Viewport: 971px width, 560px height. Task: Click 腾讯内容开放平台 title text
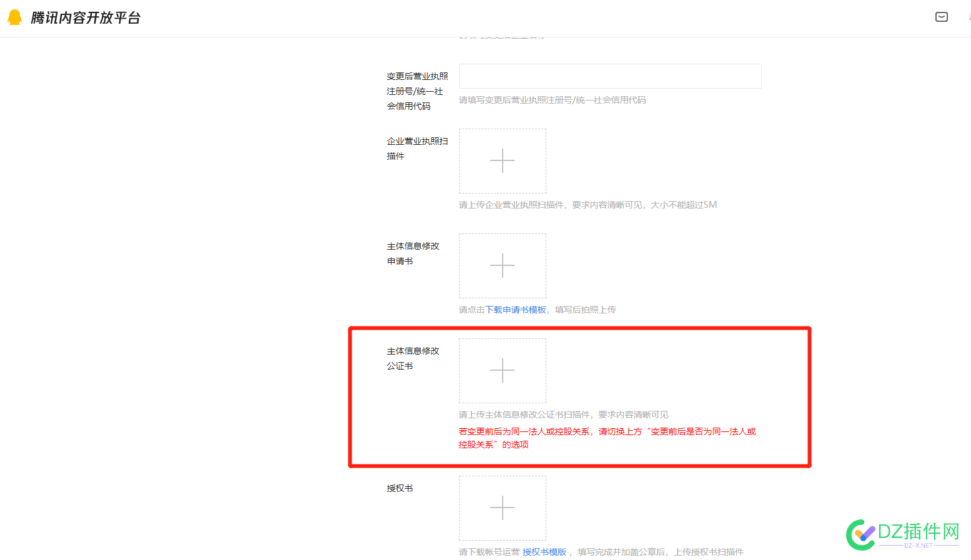(86, 18)
